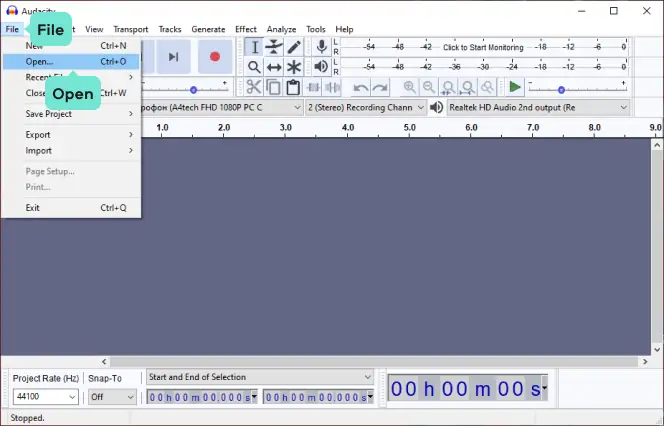Click vertical scrollbar down arrow

tap(657, 350)
